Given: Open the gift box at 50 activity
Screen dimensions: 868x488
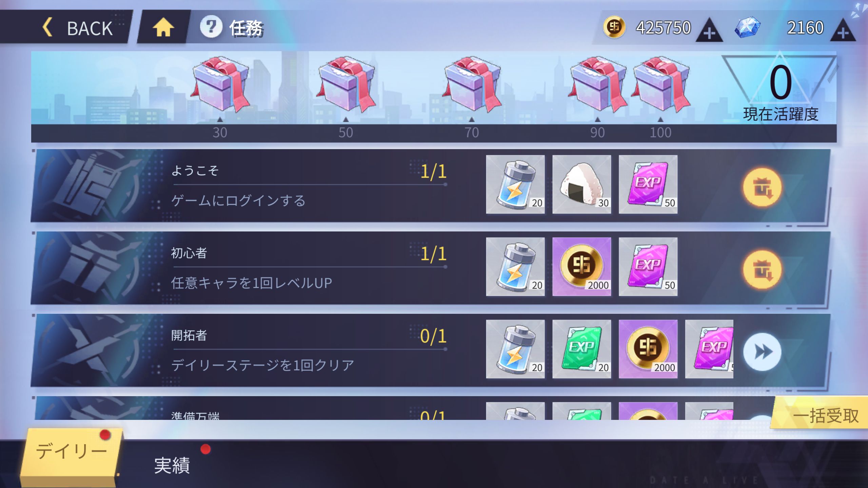Looking at the screenshot, I should [x=346, y=84].
